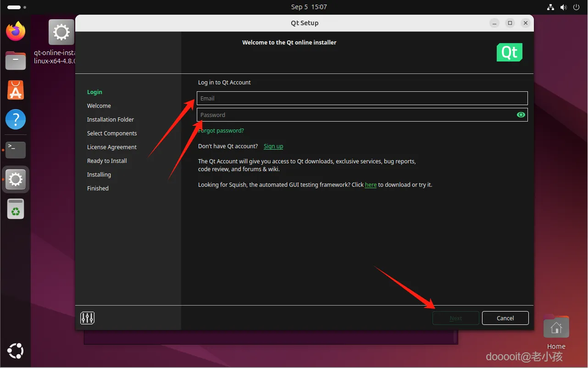Image resolution: width=588 pixels, height=368 pixels.
Task: Select the Installing step in sidebar
Action: tap(99, 175)
